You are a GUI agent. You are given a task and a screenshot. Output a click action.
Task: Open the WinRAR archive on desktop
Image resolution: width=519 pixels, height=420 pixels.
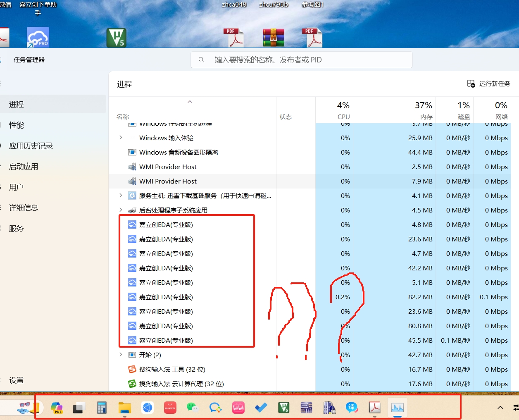click(273, 38)
